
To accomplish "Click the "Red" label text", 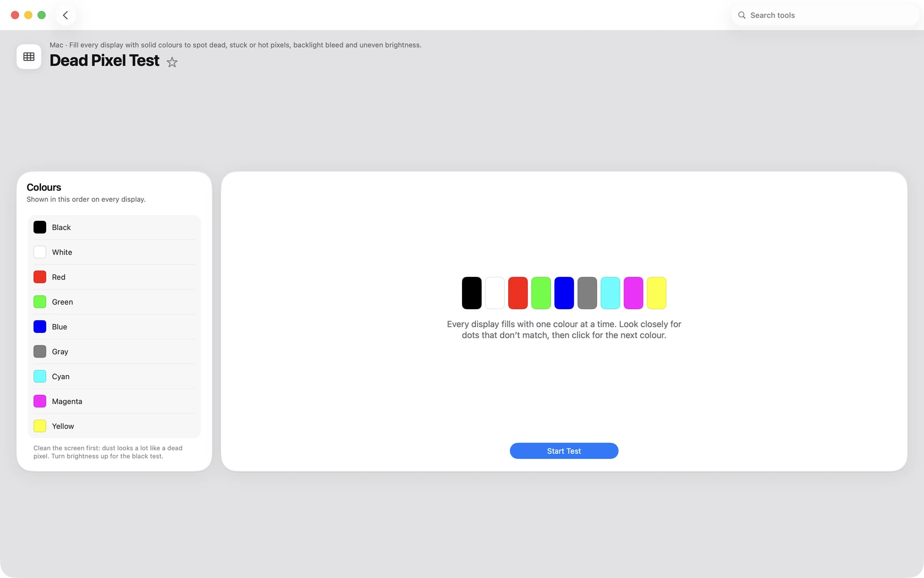I will click(58, 277).
